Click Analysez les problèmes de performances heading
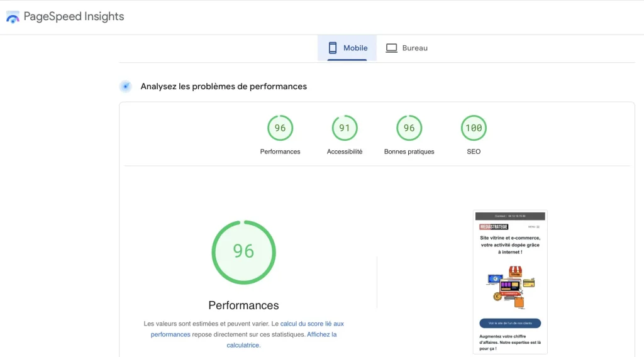This screenshot has width=644, height=357. click(223, 87)
